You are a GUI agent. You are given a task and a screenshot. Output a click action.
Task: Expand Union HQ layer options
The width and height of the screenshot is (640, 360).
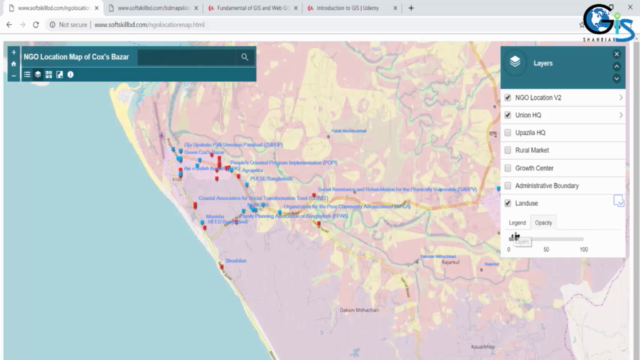coord(621,115)
